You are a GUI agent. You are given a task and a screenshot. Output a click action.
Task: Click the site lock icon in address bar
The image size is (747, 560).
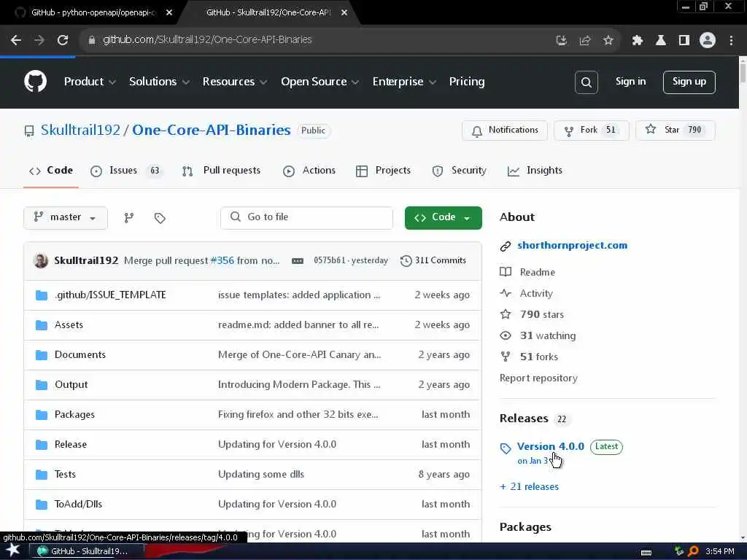point(91,40)
